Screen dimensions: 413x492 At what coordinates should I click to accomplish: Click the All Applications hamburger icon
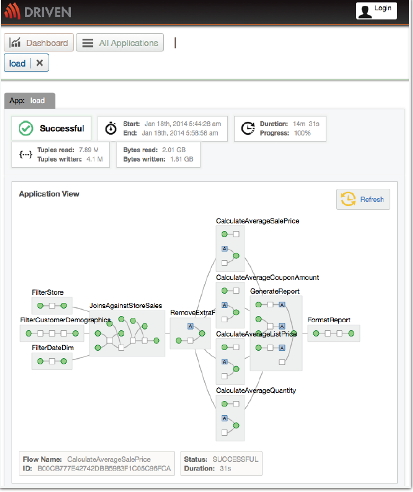point(88,43)
